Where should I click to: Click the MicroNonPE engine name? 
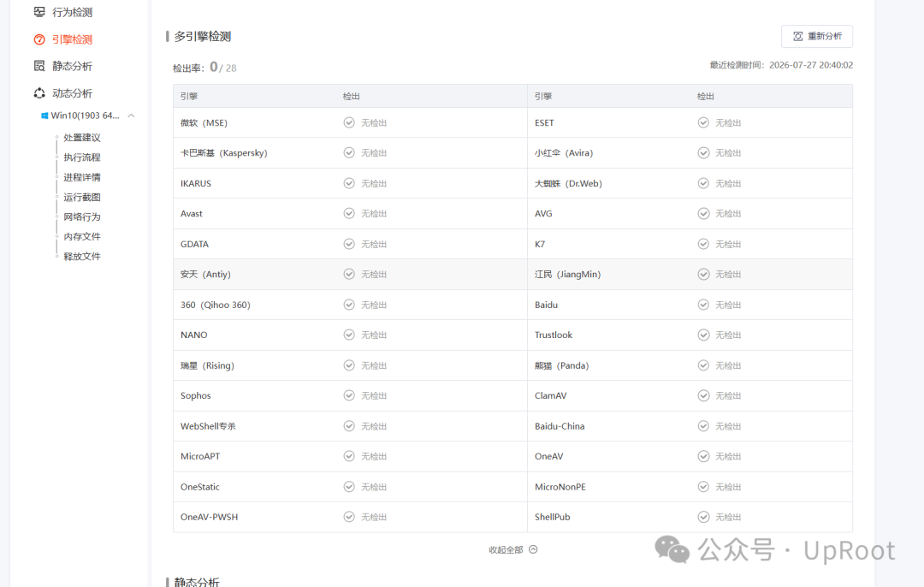560,487
